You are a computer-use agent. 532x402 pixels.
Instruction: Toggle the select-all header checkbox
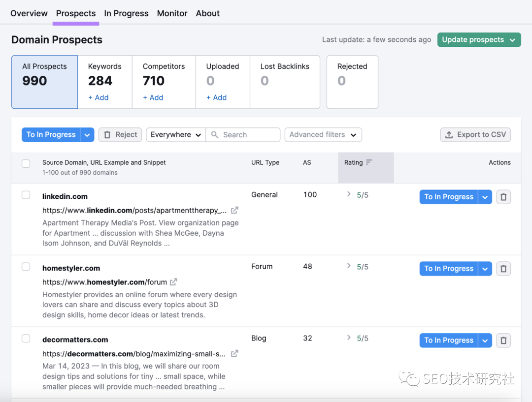[x=26, y=163]
